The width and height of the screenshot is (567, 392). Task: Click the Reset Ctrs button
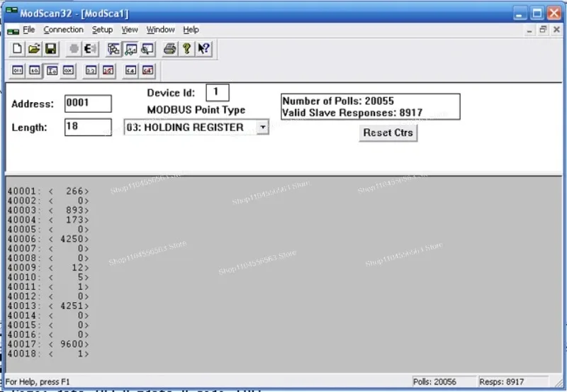tap(388, 133)
